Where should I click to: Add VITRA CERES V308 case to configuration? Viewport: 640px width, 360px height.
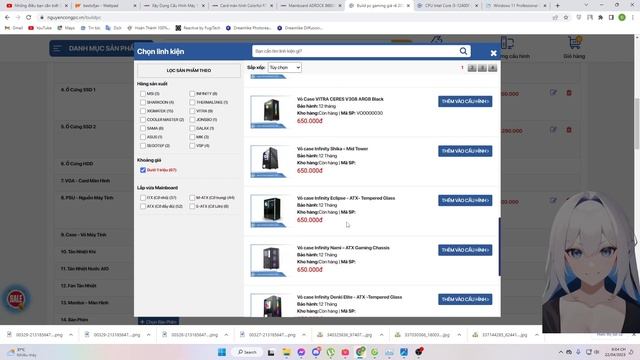pos(465,101)
